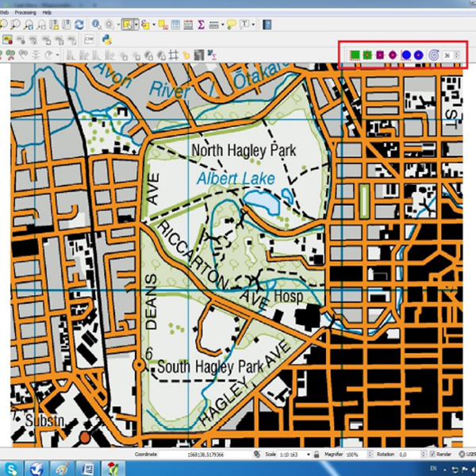
Task: Toggle the Render checkbox
Action: (432, 455)
